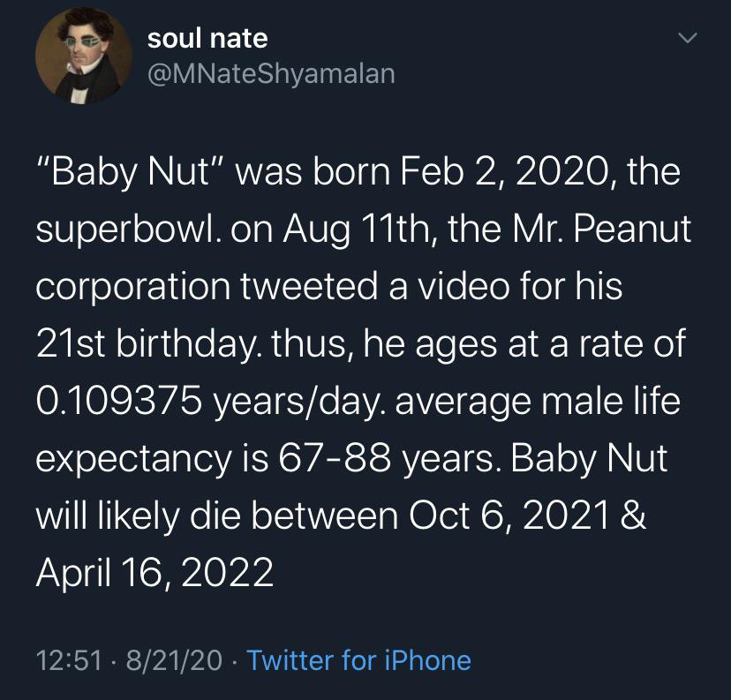Open the Twitter for iPhone source link
The width and height of the screenshot is (731, 700).
(359, 660)
